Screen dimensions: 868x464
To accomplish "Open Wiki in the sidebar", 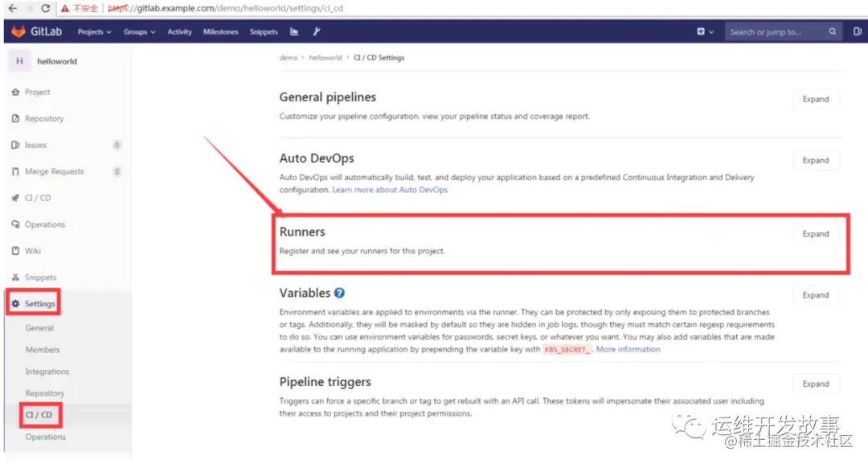I will pos(33,251).
